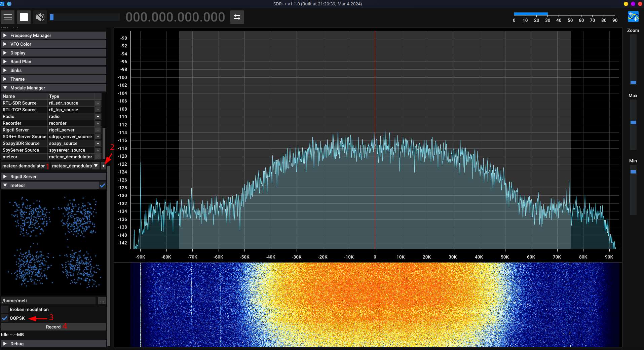Click the 000.000.000.000 frequency display
The image size is (644, 350).
coord(175,17)
